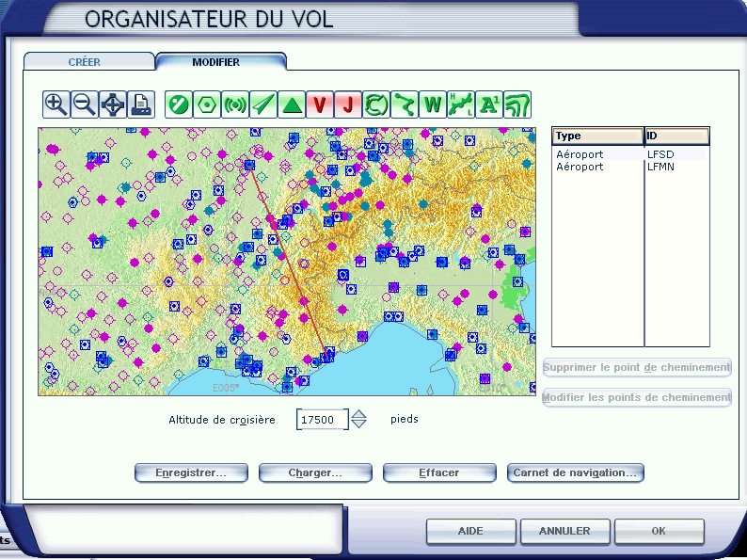The height and width of the screenshot is (560, 747).
Task: Toggle VOR stations hexagon icon
Action: click(x=207, y=104)
